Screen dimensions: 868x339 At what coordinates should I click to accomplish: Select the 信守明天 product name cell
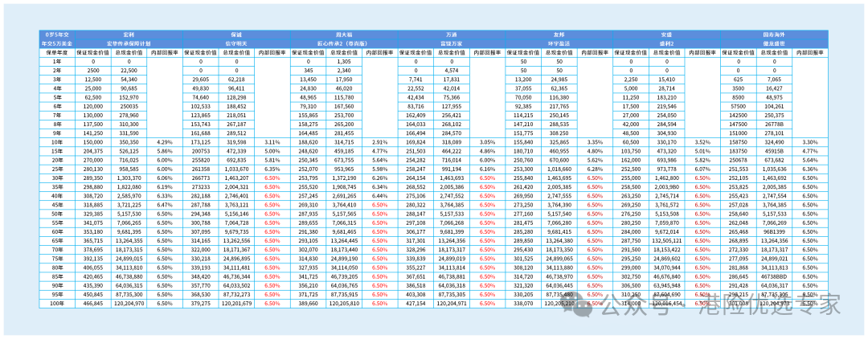(x=236, y=42)
